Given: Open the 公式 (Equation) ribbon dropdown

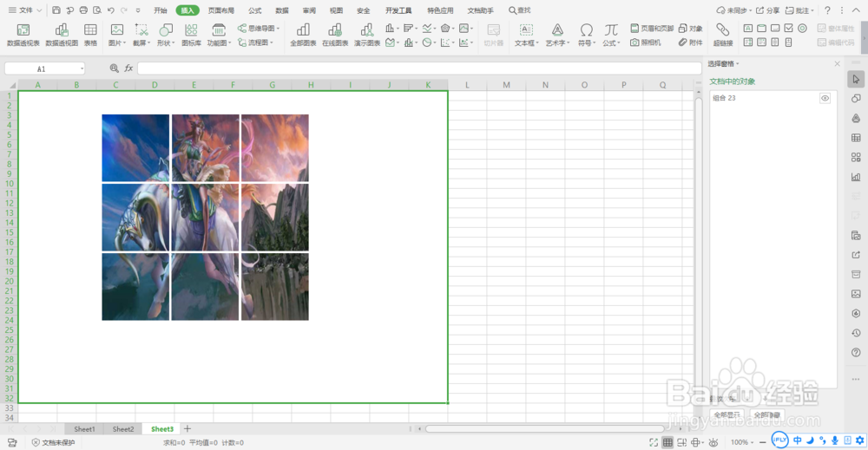Looking at the screenshot, I should tap(611, 35).
